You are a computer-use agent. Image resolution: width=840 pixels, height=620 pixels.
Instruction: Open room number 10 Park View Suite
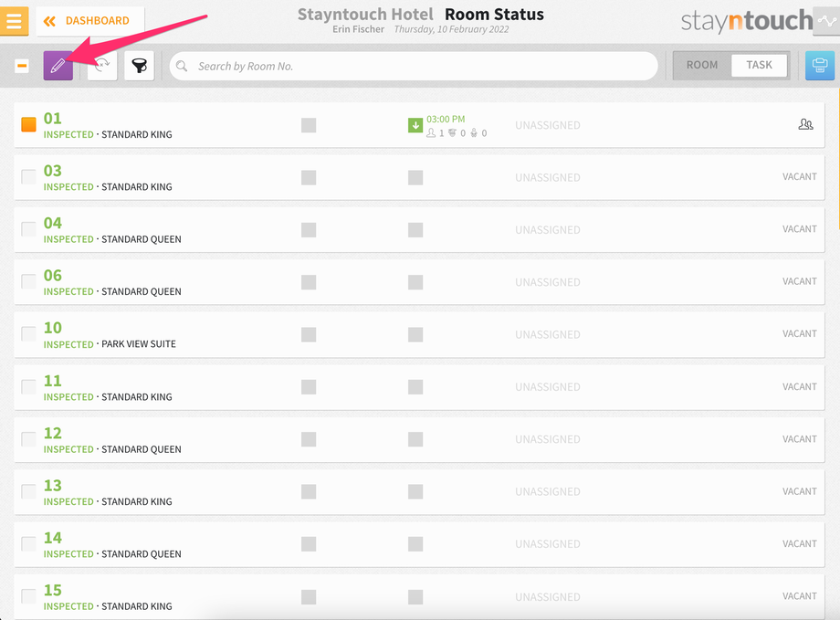53,328
